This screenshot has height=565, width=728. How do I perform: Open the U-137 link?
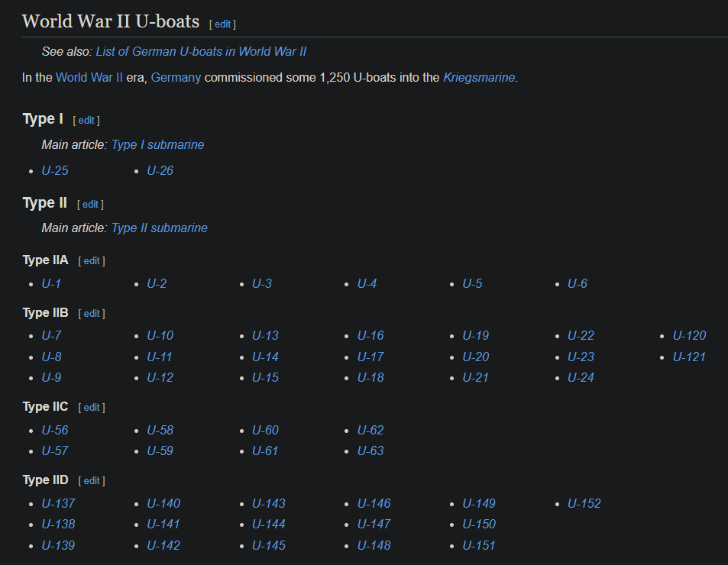pyautogui.click(x=59, y=504)
